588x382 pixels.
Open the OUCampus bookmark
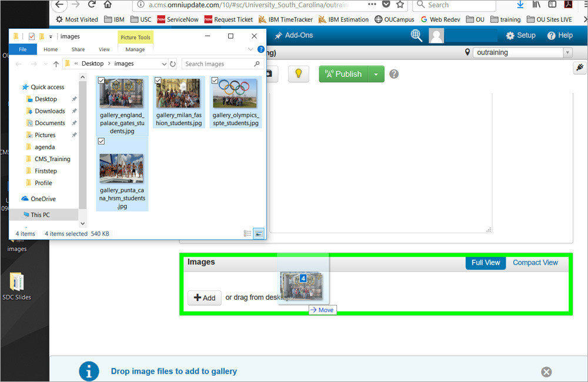(x=395, y=19)
